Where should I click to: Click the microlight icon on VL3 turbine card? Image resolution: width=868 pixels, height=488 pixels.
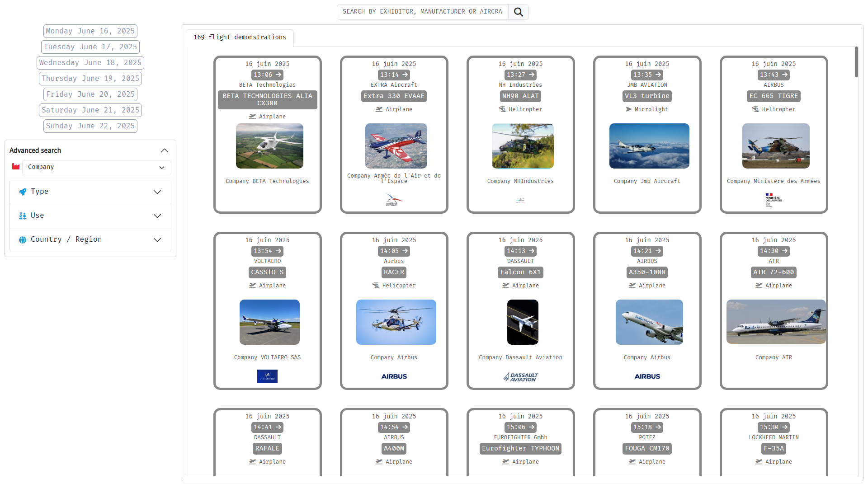(628, 109)
